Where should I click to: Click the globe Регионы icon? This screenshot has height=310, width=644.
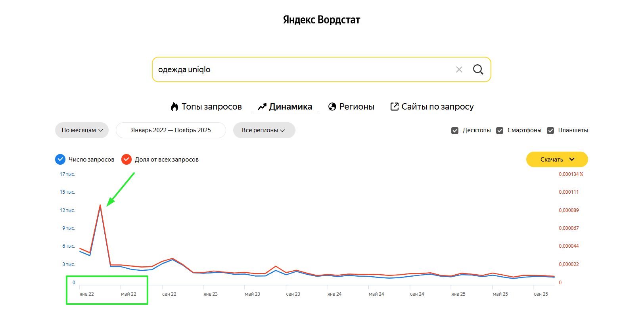click(x=332, y=106)
